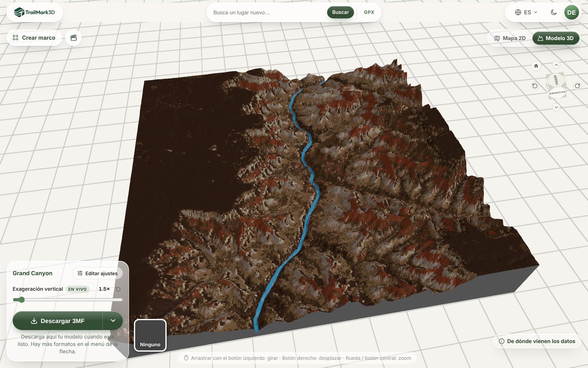Reset view with the home icon
The height and width of the screenshot is (368, 588).
(x=536, y=66)
